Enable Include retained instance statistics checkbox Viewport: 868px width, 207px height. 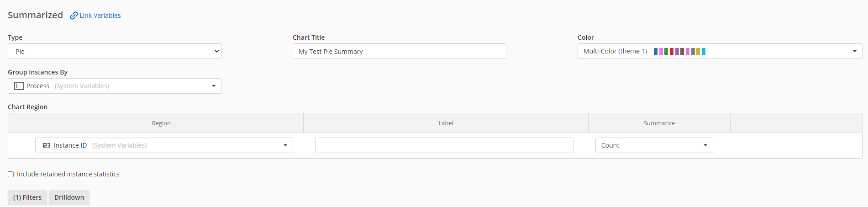[11, 174]
